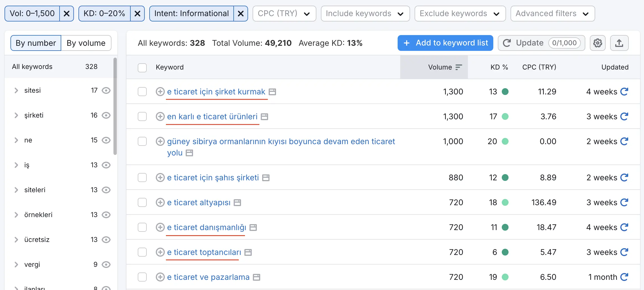The image size is (644, 290).
Task: Remove the KD: 0–20% filter
Action: pos(137,14)
